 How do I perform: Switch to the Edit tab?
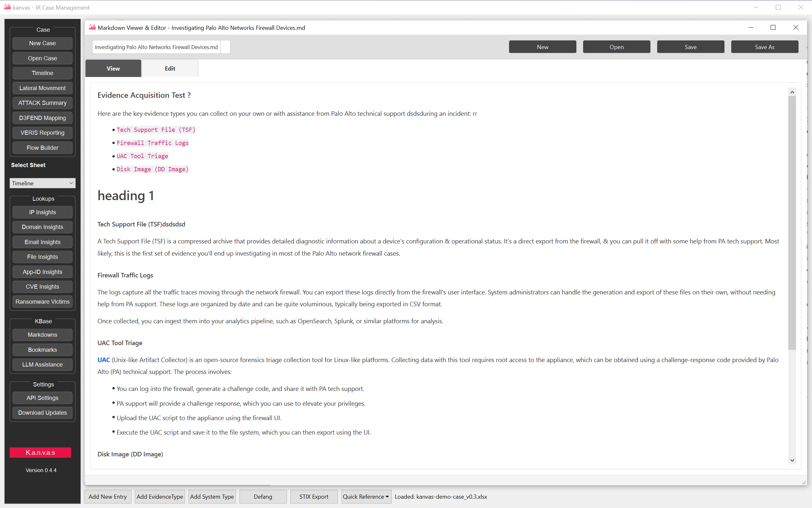pyautogui.click(x=170, y=68)
